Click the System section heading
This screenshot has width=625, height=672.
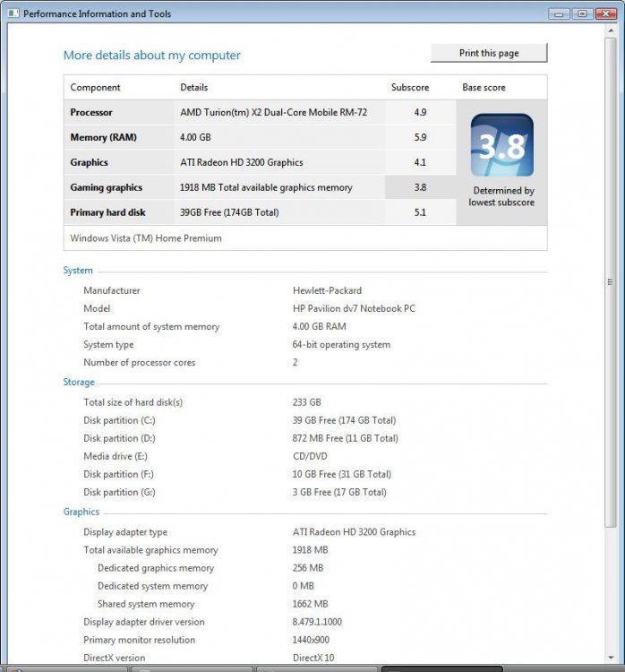pyautogui.click(x=78, y=271)
